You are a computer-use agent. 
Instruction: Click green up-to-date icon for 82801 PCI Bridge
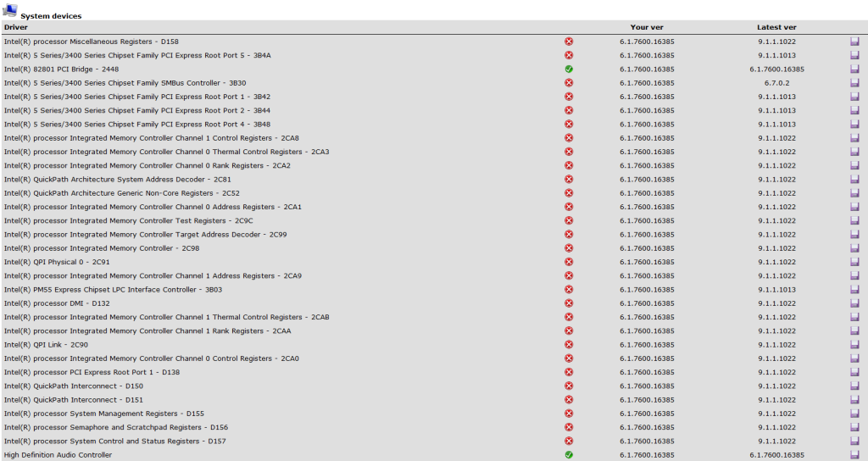[x=569, y=69]
